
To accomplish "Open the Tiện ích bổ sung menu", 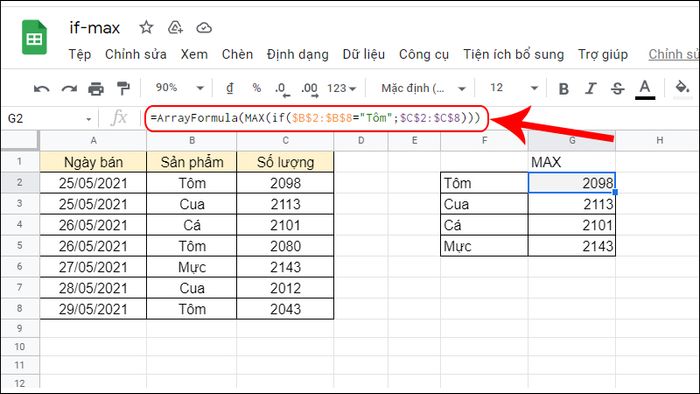I will pyautogui.click(x=513, y=55).
